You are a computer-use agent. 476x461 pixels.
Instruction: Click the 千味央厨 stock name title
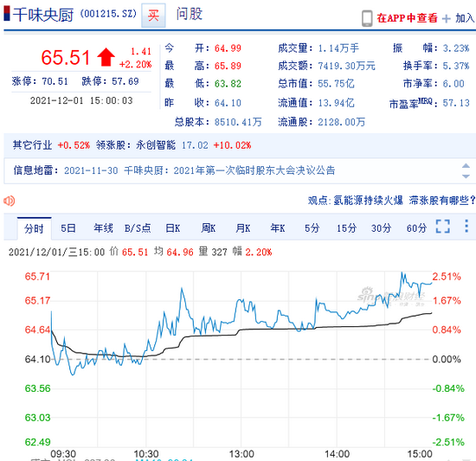click(42, 15)
